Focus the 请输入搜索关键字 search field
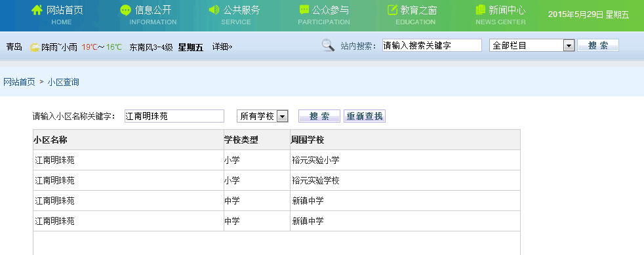Image resolution: width=644 pixels, height=255 pixels. [432, 46]
